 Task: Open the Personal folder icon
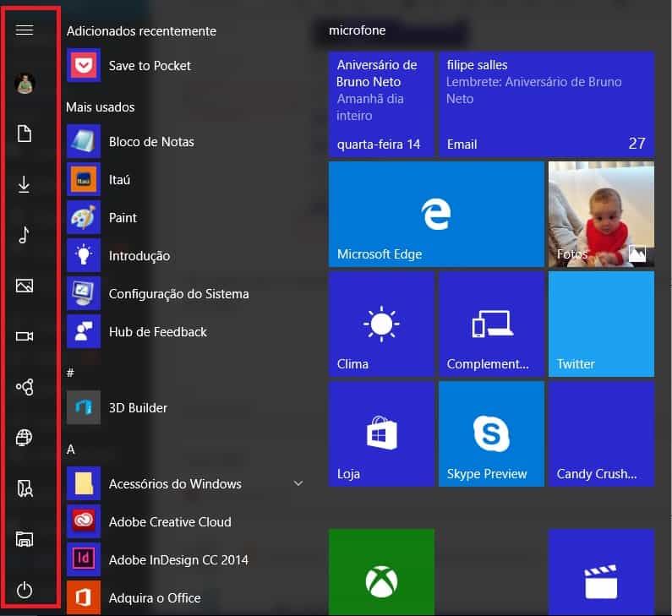(25, 488)
